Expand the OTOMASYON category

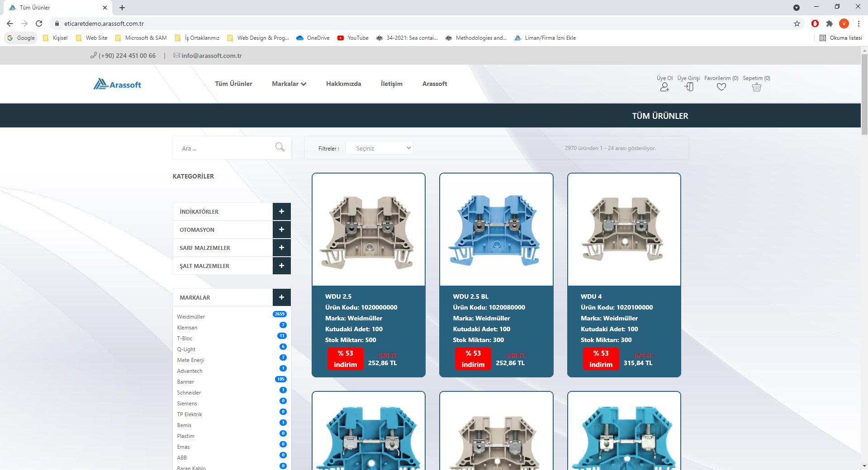tap(281, 230)
